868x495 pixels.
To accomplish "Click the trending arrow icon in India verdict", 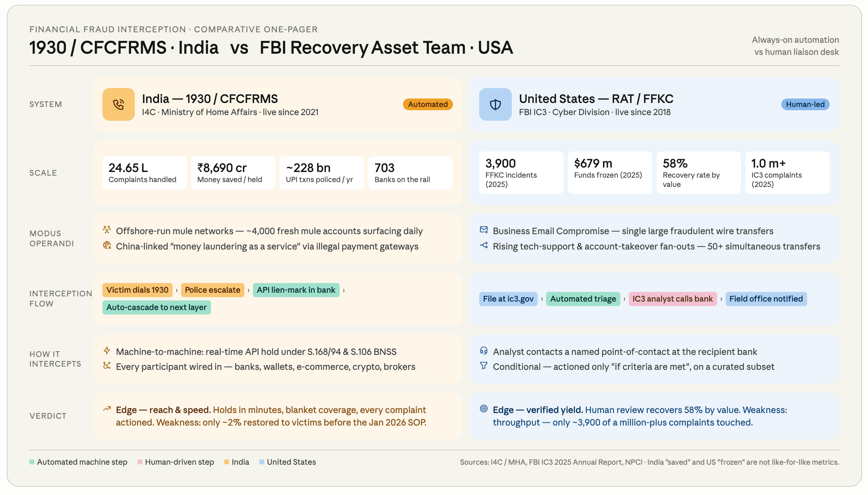I will (x=107, y=409).
